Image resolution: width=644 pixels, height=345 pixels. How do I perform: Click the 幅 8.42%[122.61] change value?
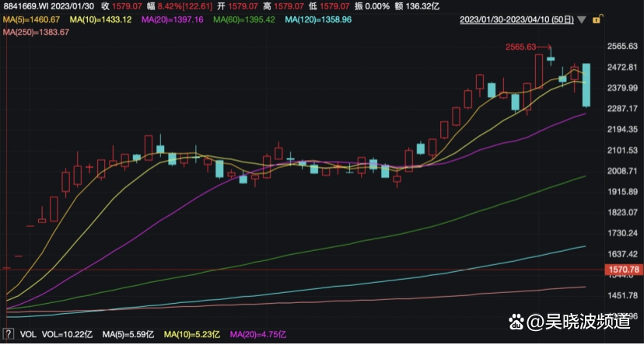(180, 6)
